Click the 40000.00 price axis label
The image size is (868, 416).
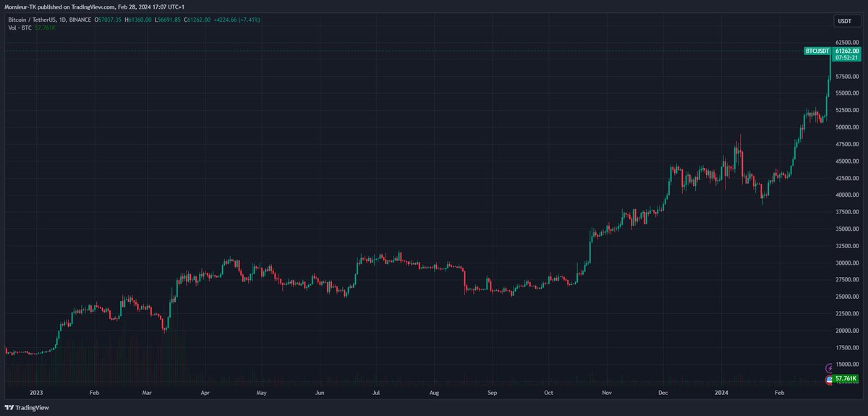847,195
